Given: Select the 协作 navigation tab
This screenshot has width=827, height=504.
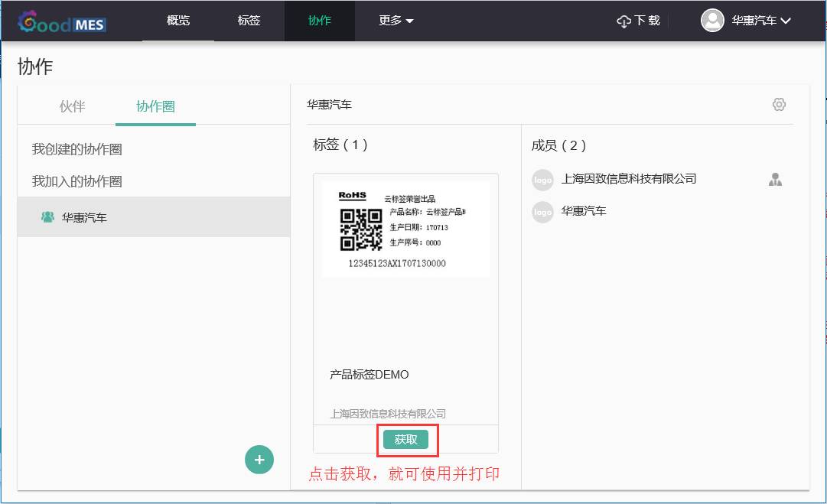Looking at the screenshot, I should 320,21.
